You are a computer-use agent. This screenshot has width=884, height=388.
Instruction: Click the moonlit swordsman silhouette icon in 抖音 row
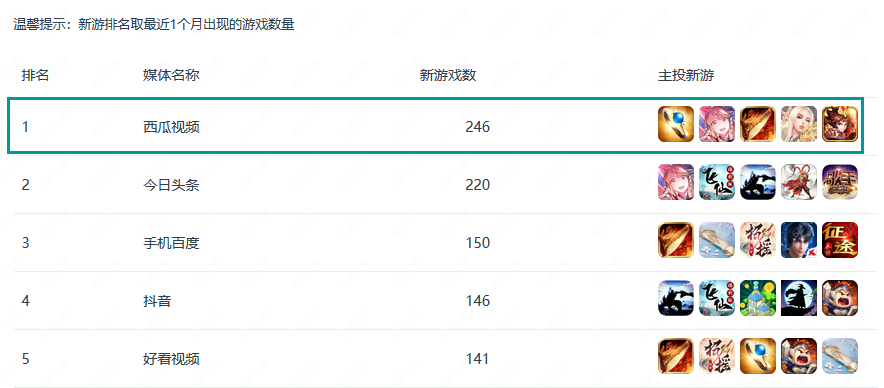coord(799,298)
